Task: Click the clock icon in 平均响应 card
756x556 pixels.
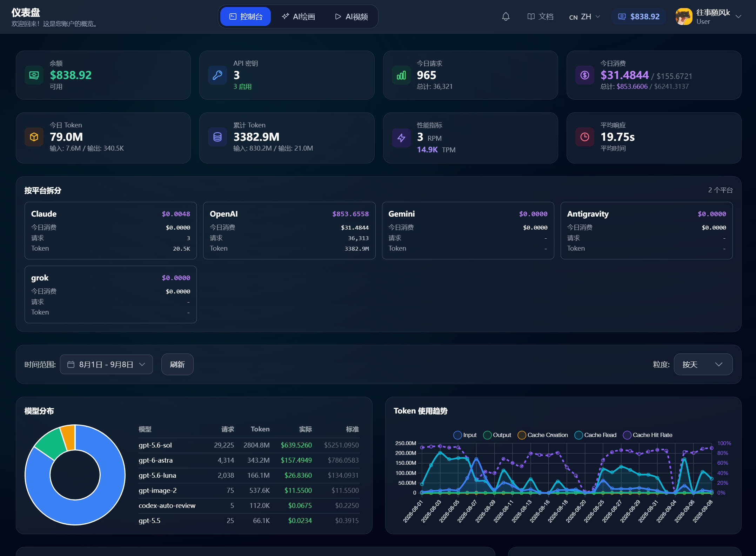Action: coord(585,137)
